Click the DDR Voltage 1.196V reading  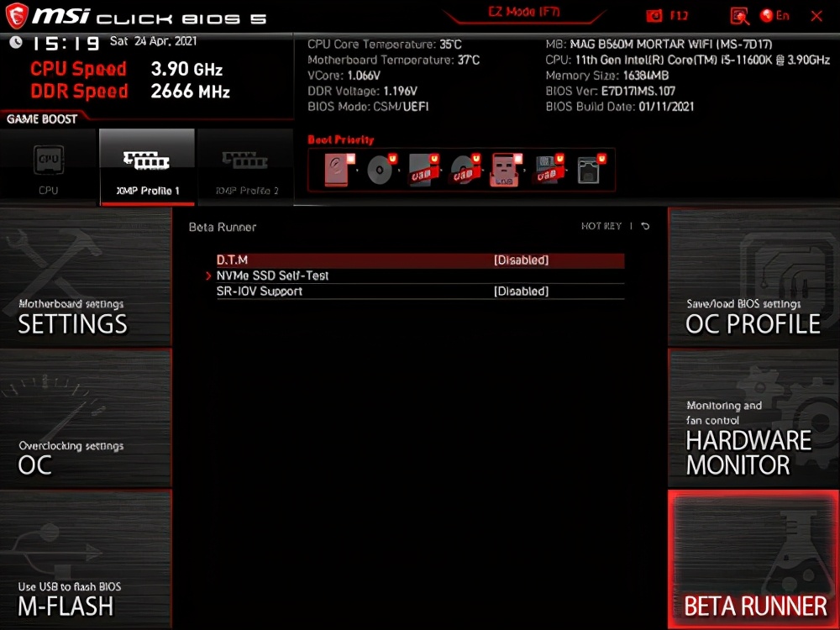(x=362, y=91)
